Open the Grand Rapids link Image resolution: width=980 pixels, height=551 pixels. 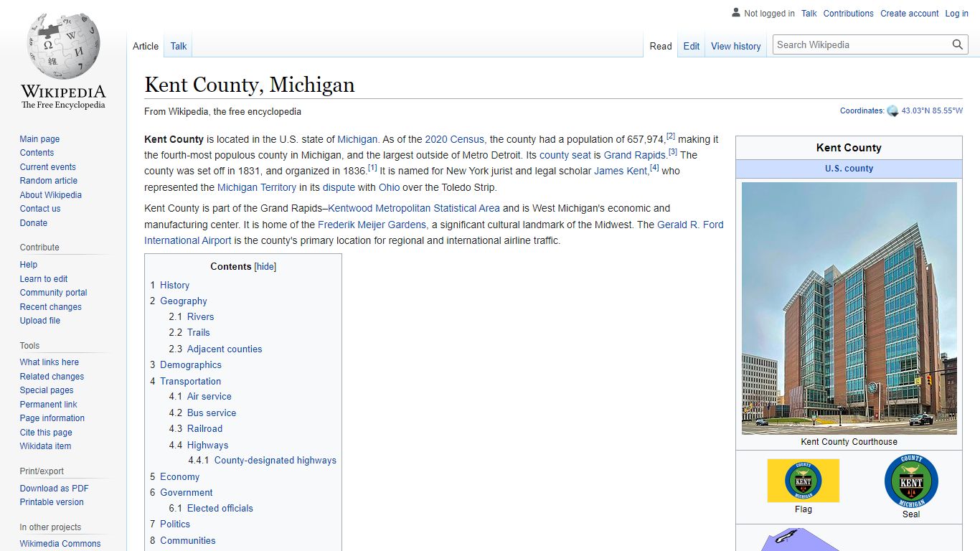[x=635, y=155]
